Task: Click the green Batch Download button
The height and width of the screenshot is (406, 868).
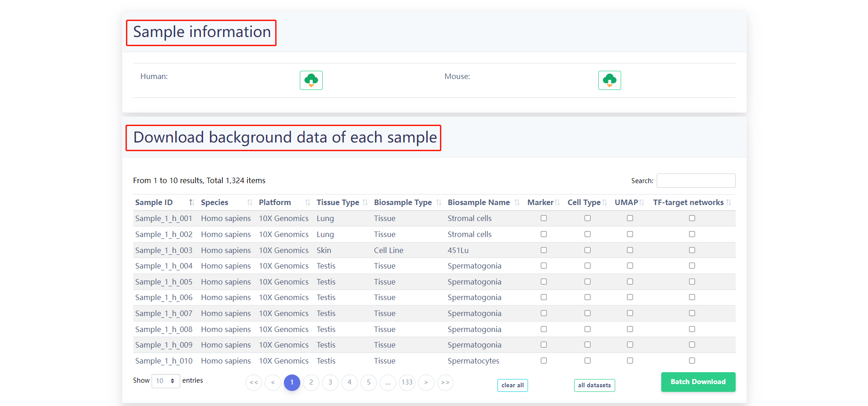Action: [698, 382]
